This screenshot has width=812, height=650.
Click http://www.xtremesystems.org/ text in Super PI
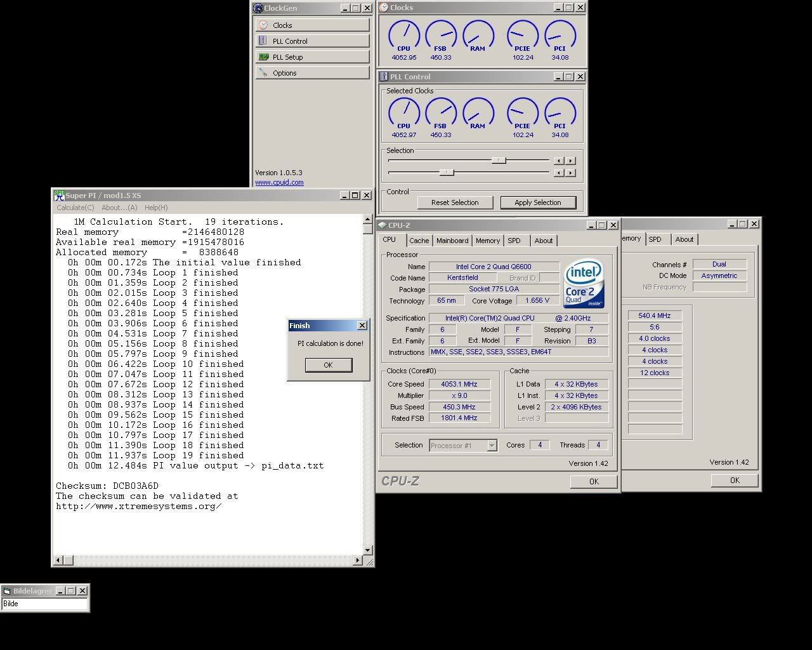coord(139,506)
